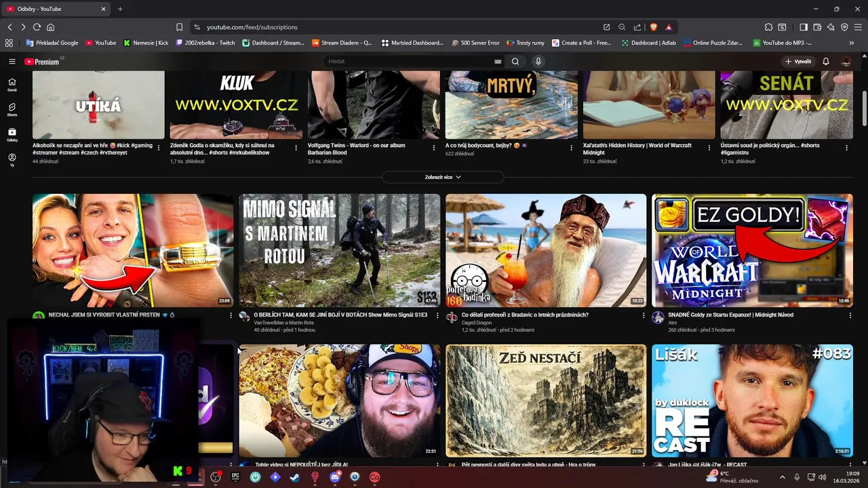The height and width of the screenshot is (488, 868).
Task: Open the browser extensions puzzle icon
Action: 768,27
